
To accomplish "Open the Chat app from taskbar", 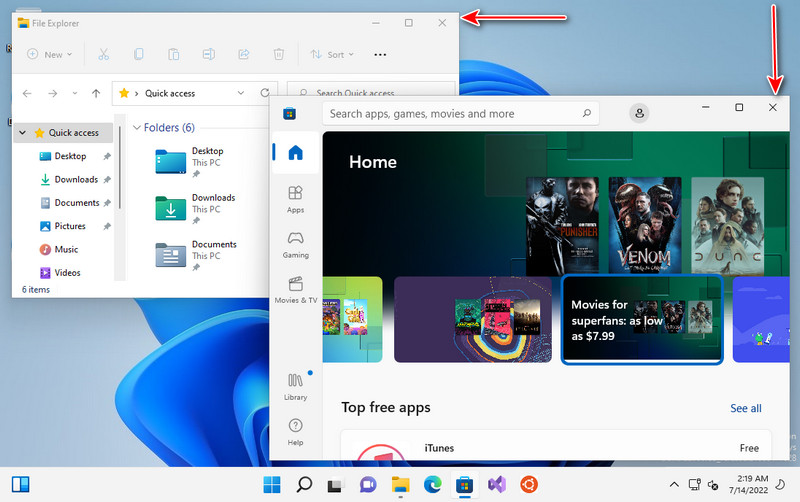I will [x=367, y=484].
